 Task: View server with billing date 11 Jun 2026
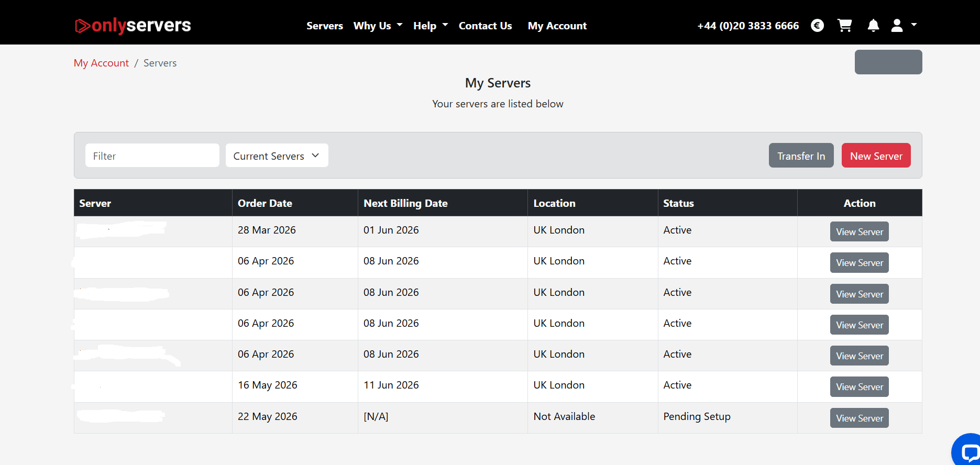tap(859, 386)
